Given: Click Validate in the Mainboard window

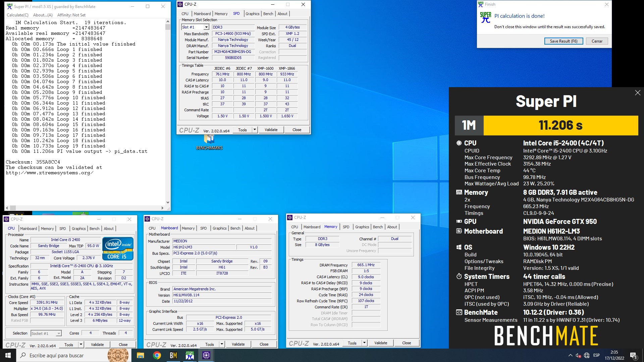Looking at the screenshot, I should 238,344.
